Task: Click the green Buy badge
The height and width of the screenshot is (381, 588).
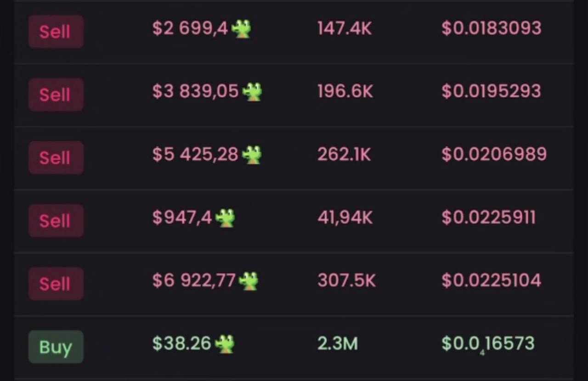Action: click(x=56, y=347)
